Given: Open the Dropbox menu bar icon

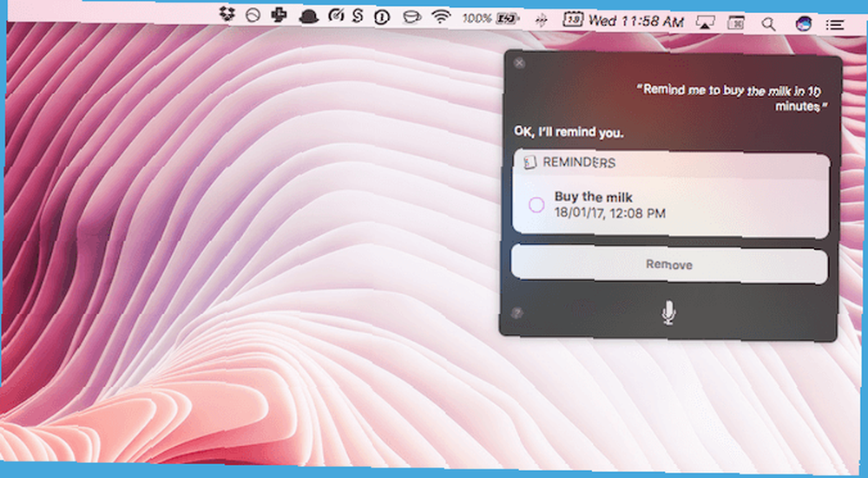Looking at the screenshot, I should 227,15.
